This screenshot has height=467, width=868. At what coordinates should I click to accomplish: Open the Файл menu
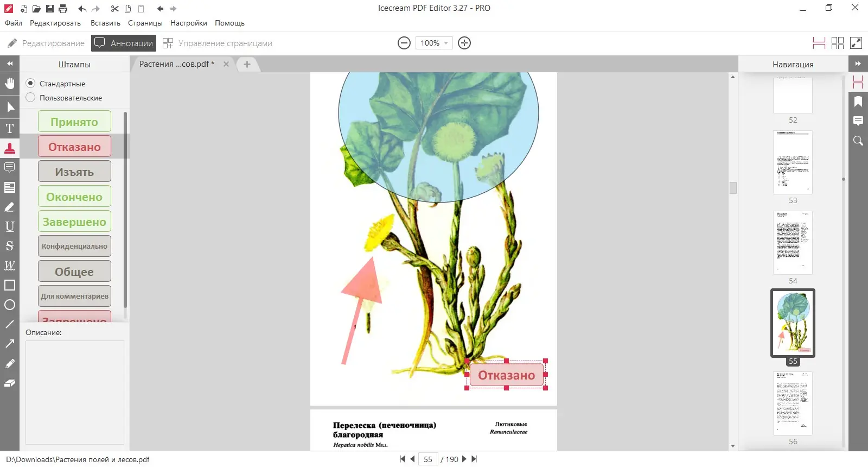14,23
